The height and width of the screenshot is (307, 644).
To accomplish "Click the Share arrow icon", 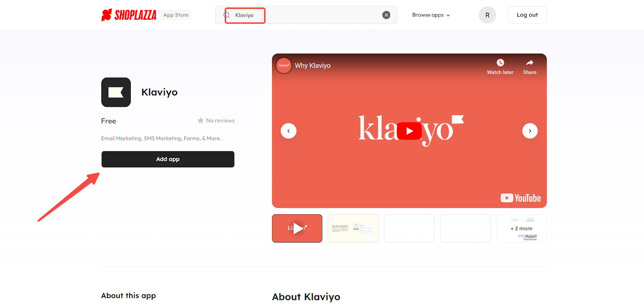I will pyautogui.click(x=529, y=63).
